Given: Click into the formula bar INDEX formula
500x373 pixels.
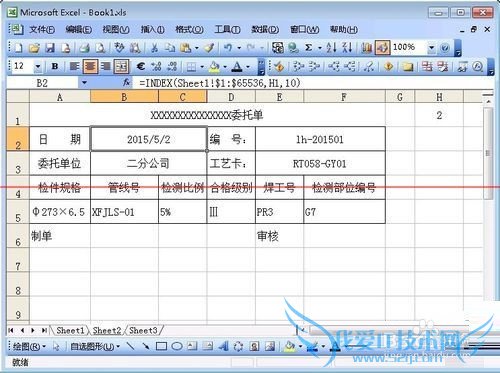Looking at the screenshot, I should 220,83.
